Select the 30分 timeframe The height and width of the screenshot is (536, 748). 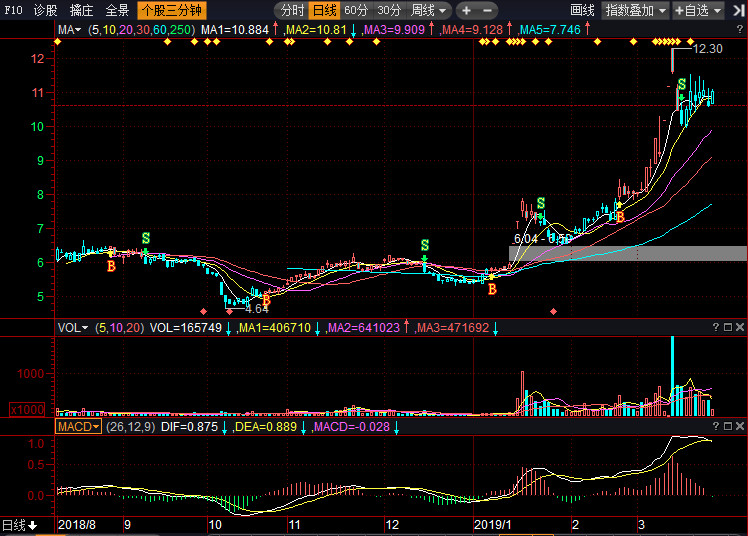click(389, 10)
